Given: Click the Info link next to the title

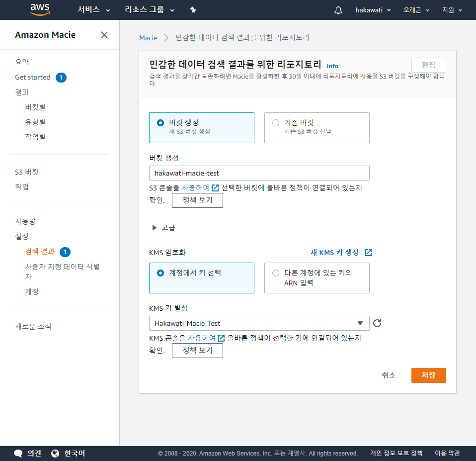Looking at the screenshot, I should (332, 66).
